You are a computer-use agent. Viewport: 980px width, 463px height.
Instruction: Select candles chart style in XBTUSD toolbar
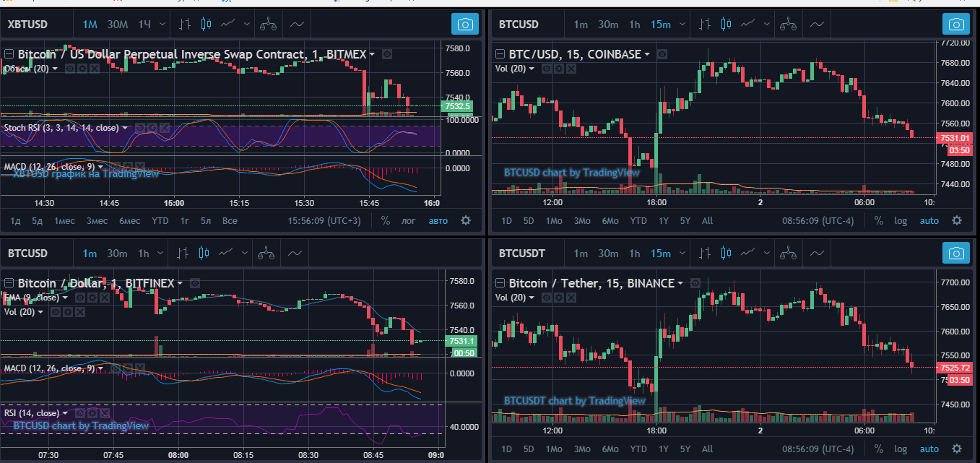pyautogui.click(x=206, y=24)
